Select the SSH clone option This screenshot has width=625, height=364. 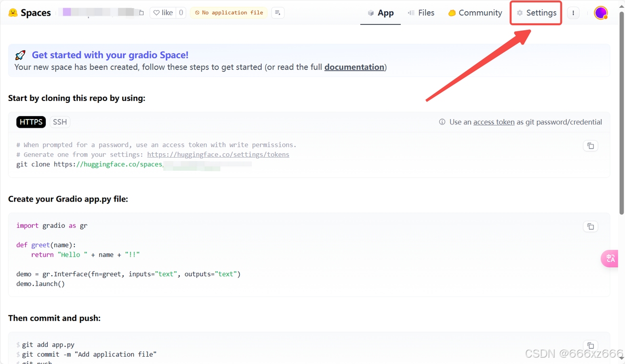click(x=60, y=122)
